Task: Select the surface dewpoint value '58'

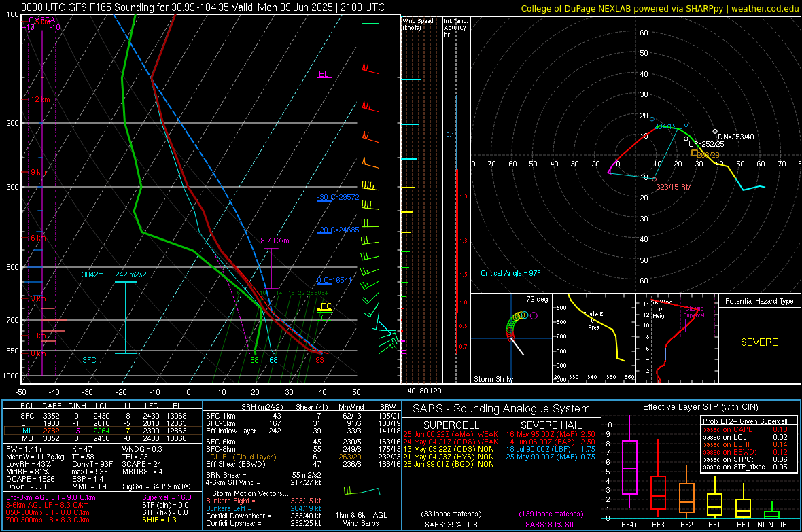Action: coord(255,360)
